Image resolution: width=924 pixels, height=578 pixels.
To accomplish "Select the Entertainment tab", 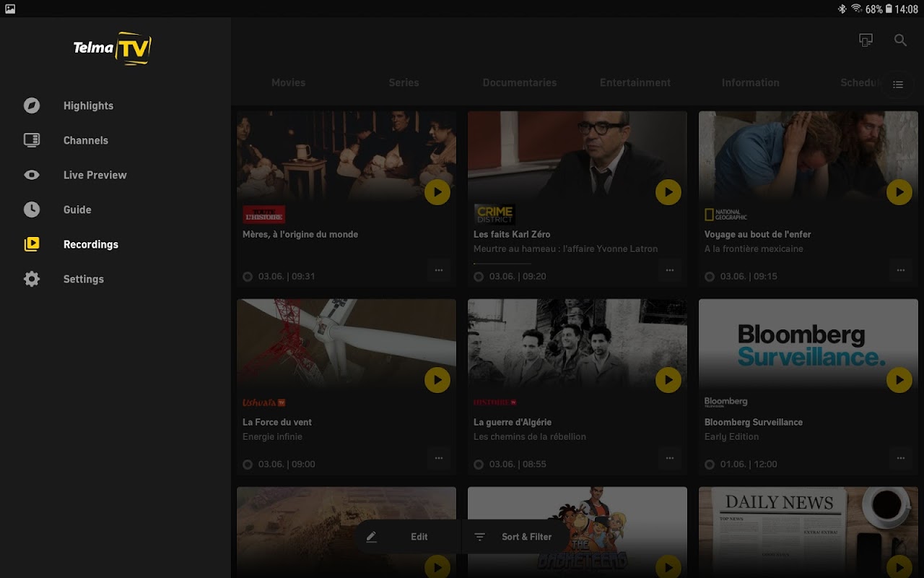I will [635, 83].
